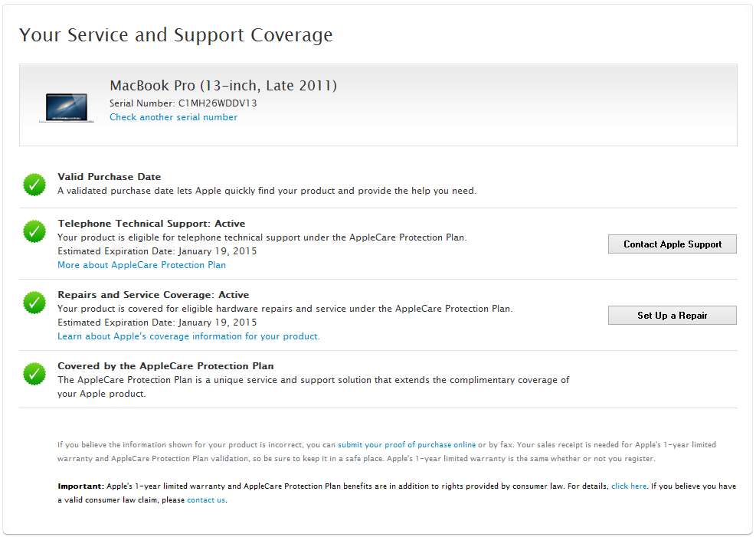This screenshot has width=756, height=537.
Task: Open More about AppleCare Protection Plan link
Action: [x=142, y=265]
